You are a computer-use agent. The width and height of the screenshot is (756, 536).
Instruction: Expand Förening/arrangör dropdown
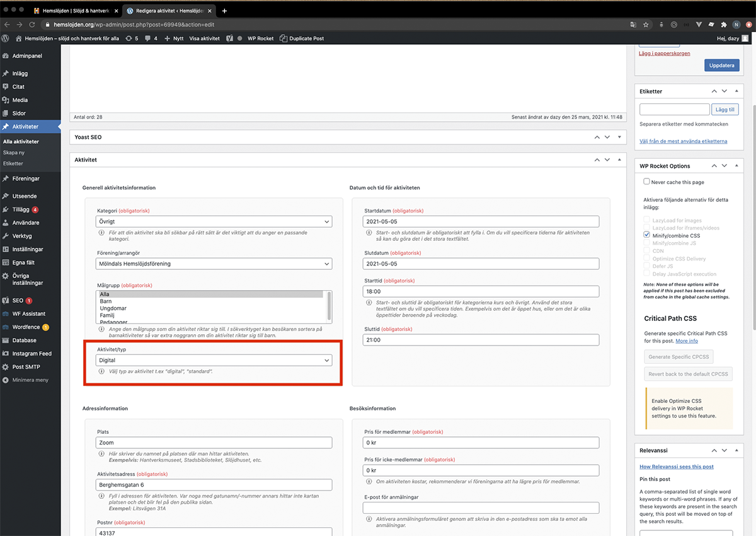(x=214, y=264)
